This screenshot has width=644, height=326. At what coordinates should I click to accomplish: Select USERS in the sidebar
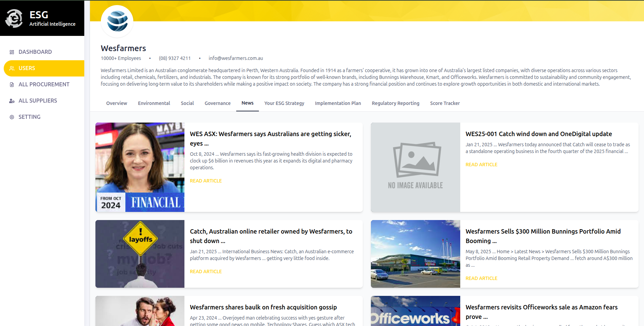point(44,68)
